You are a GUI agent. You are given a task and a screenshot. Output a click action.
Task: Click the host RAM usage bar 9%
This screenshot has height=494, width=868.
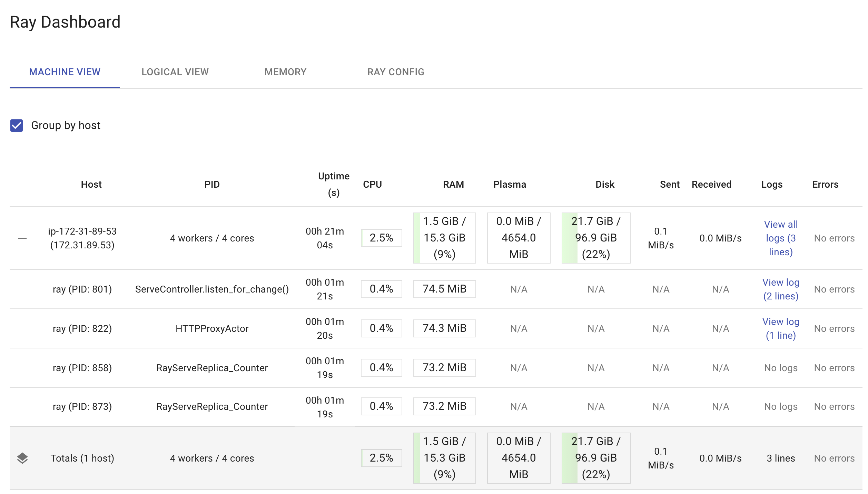pyautogui.click(x=444, y=238)
